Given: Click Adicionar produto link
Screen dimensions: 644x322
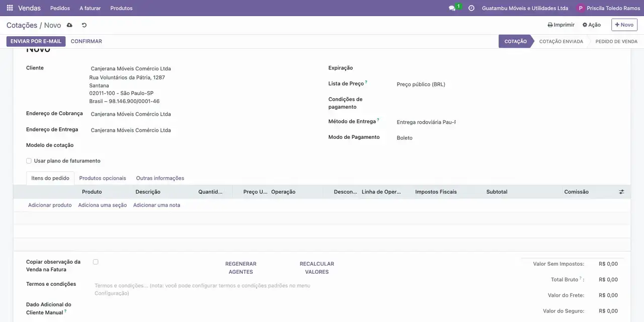Looking at the screenshot, I should pos(50,205).
